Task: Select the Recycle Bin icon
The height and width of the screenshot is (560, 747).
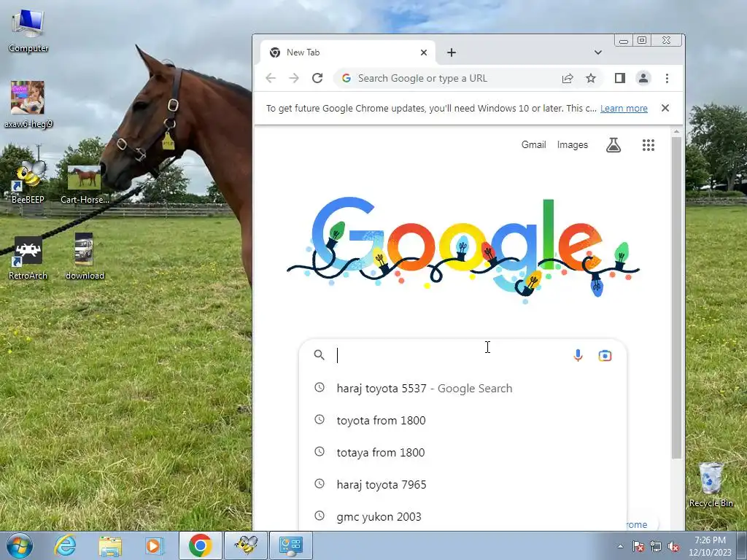Action: [711, 485]
